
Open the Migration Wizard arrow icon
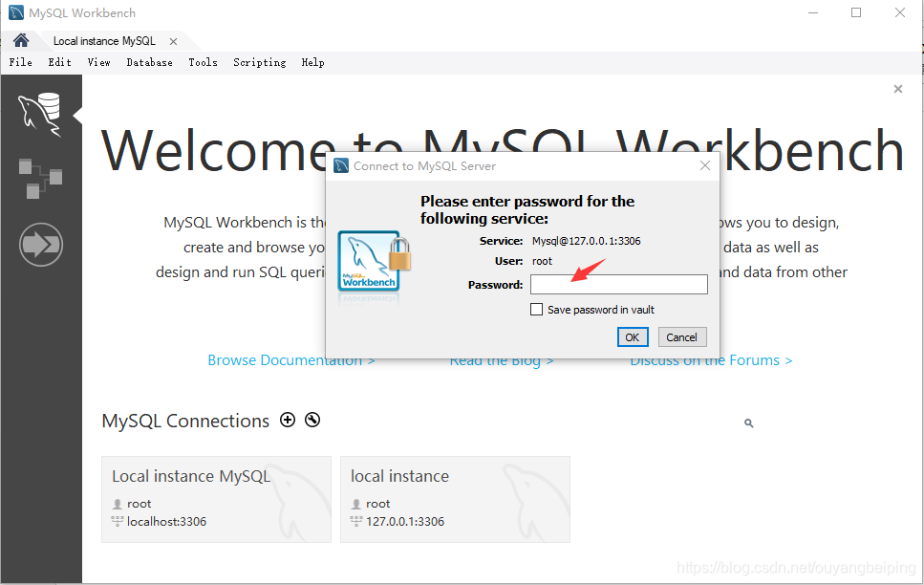pos(41,245)
